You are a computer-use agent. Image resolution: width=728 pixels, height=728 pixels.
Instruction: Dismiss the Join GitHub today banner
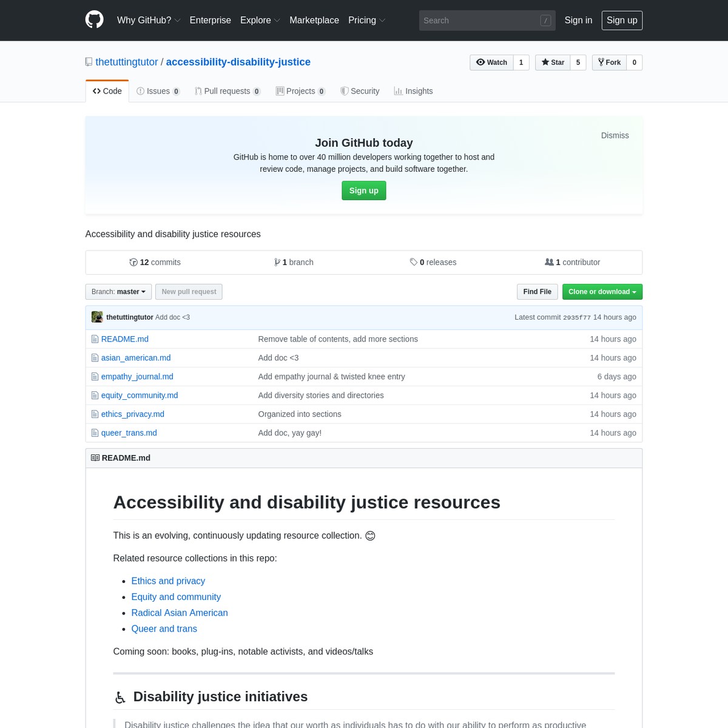[615, 135]
